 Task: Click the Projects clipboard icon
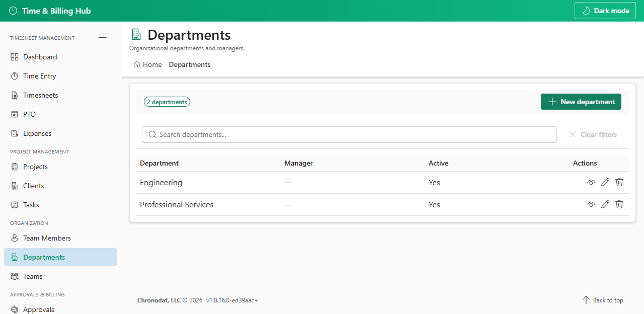click(15, 167)
